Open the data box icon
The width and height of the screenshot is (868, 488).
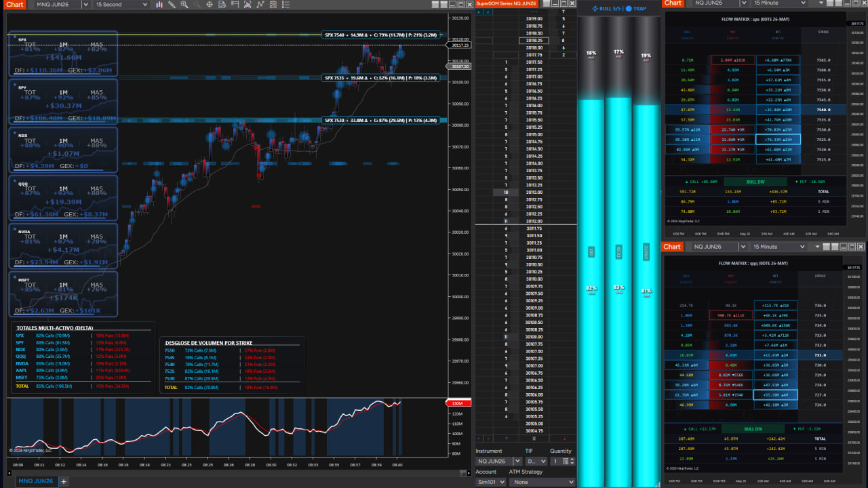pyautogui.click(x=222, y=5)
